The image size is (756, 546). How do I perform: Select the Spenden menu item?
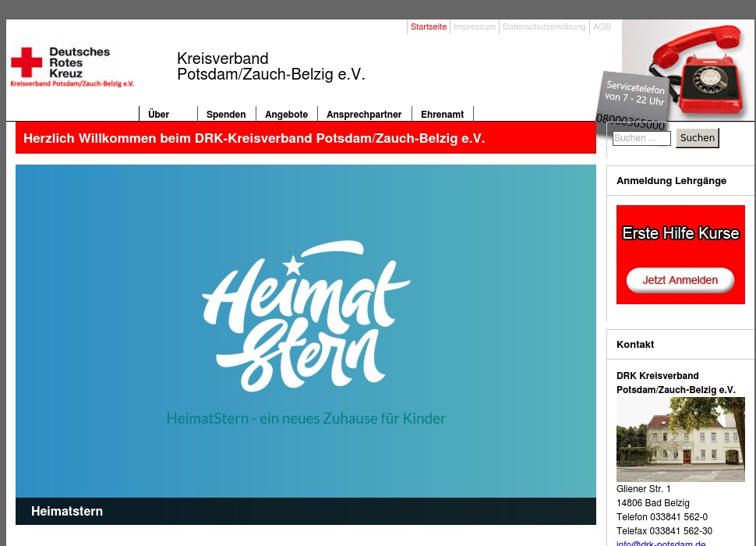coord(226,115)
